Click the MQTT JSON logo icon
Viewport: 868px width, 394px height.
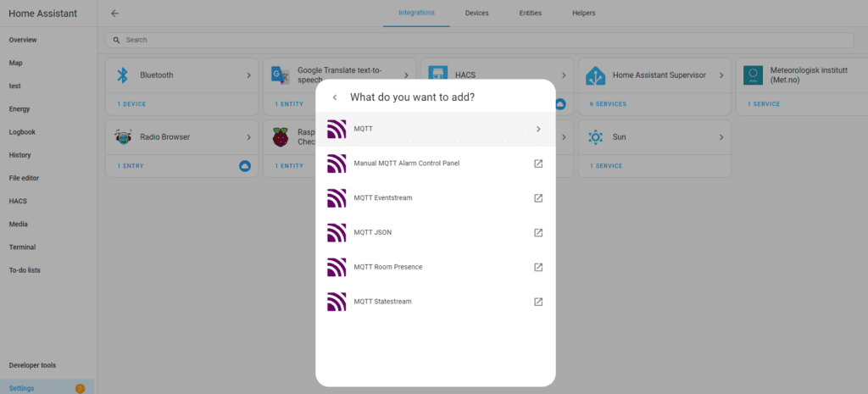pos(337,232)
